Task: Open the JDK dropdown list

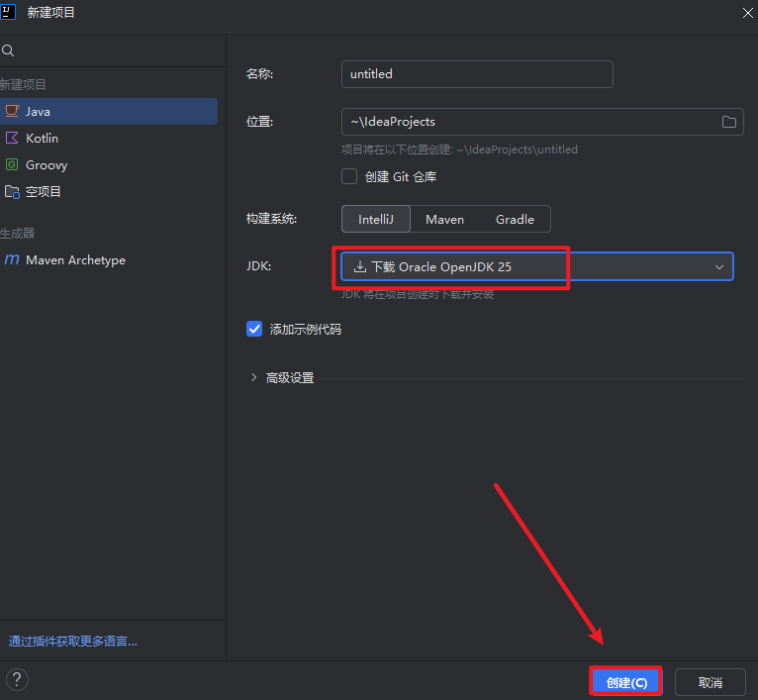Action: click(718, 266)
